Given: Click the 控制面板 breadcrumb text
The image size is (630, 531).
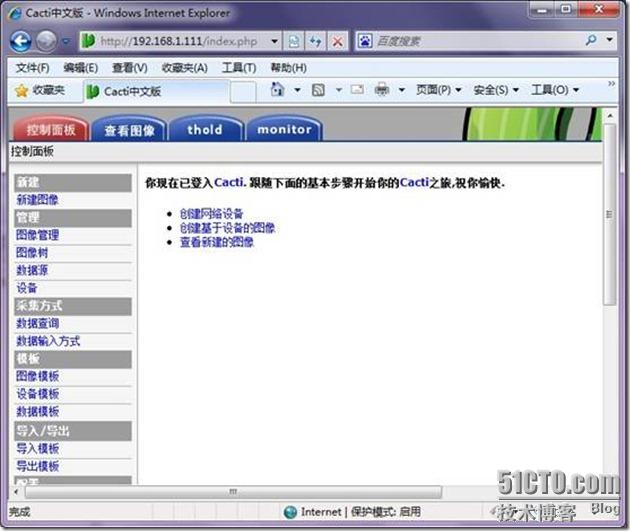Looking at the screenshot, I should click(x=32, y=152).
